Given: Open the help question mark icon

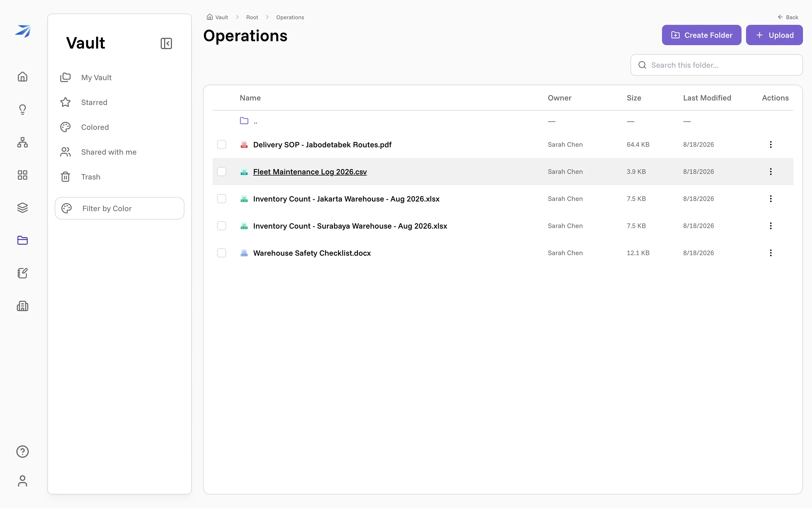Looking at the screenshot, I should [23, 452].
